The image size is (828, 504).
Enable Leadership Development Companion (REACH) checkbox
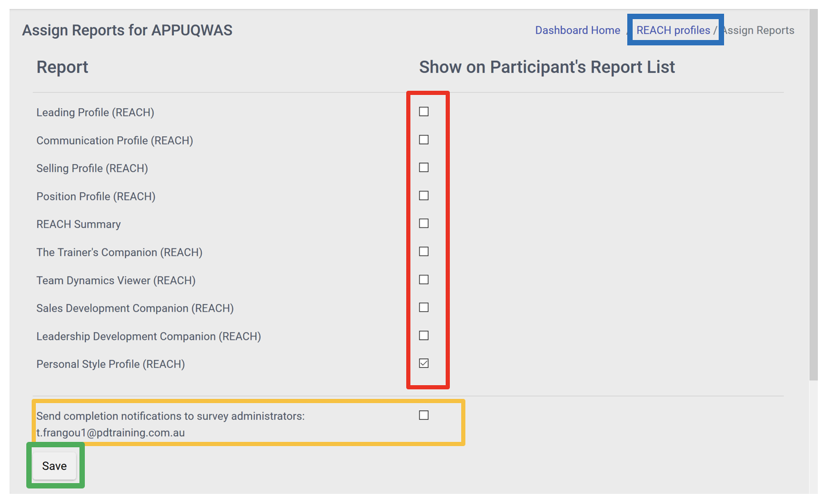pos(424,335)
